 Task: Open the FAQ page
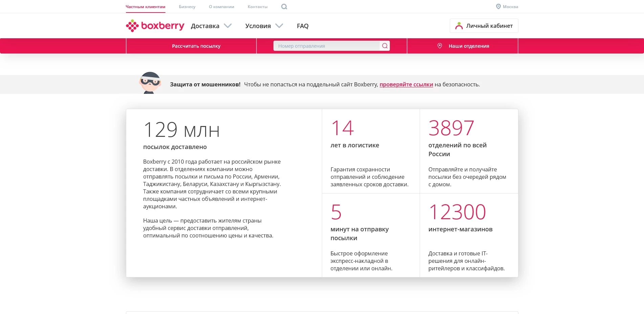click(303, 26)
